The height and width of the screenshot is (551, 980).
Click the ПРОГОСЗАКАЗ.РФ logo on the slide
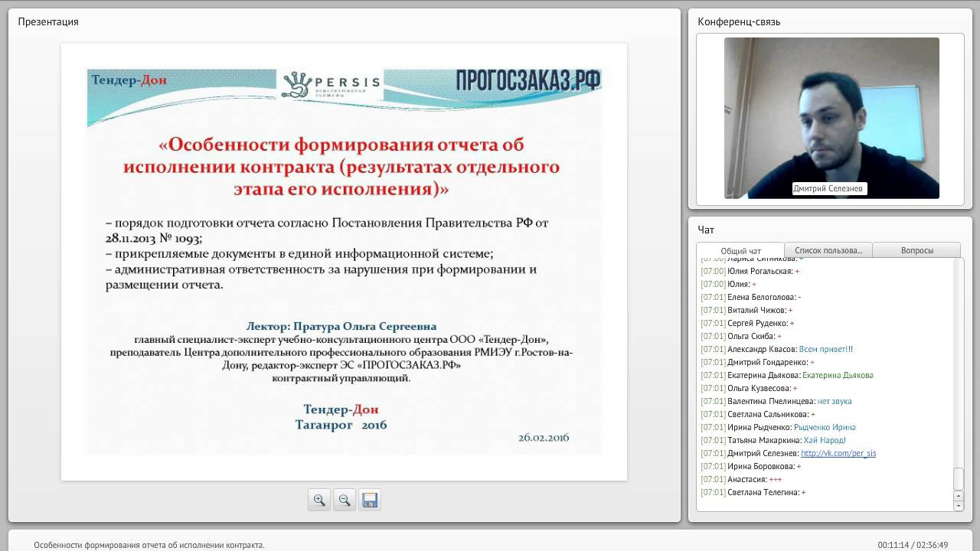528,81
